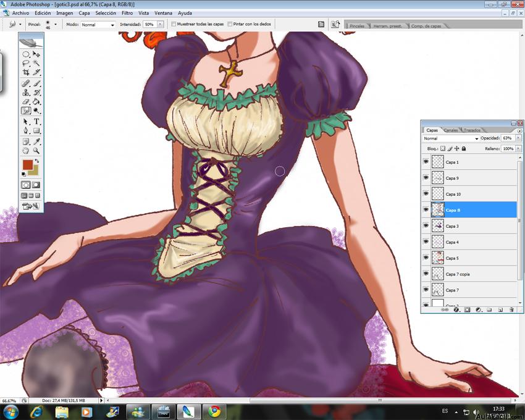525x420 pixels.
Task: Select the Crop tool
Action: coord(26,72)
